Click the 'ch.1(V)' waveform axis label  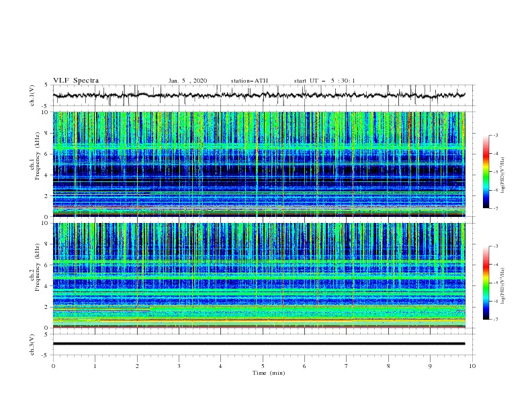[32, 95]
